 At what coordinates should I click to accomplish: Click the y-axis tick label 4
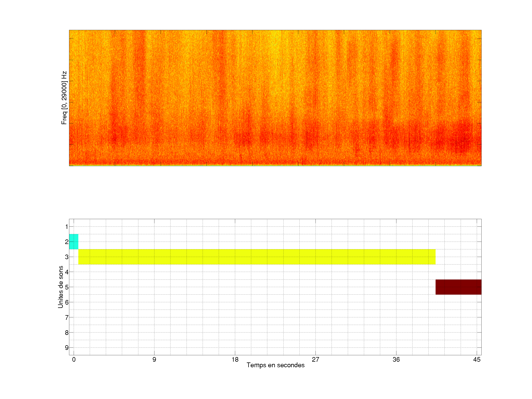point(67,272)
